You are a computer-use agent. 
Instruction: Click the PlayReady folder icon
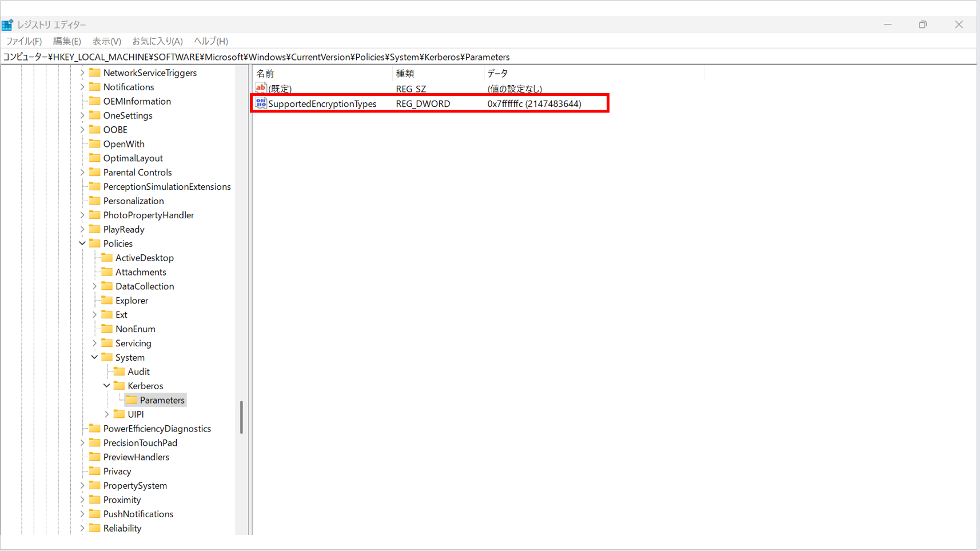coord(95,229)
